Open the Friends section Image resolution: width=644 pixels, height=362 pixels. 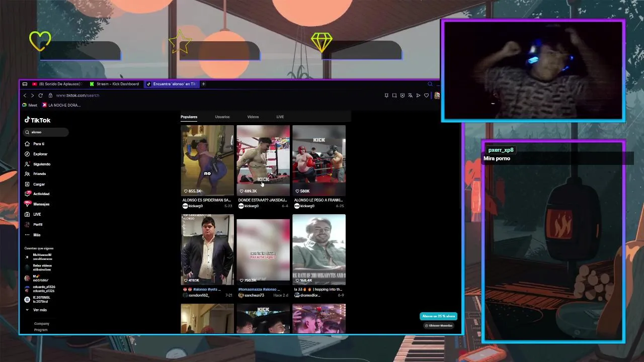tap(35, 174)
